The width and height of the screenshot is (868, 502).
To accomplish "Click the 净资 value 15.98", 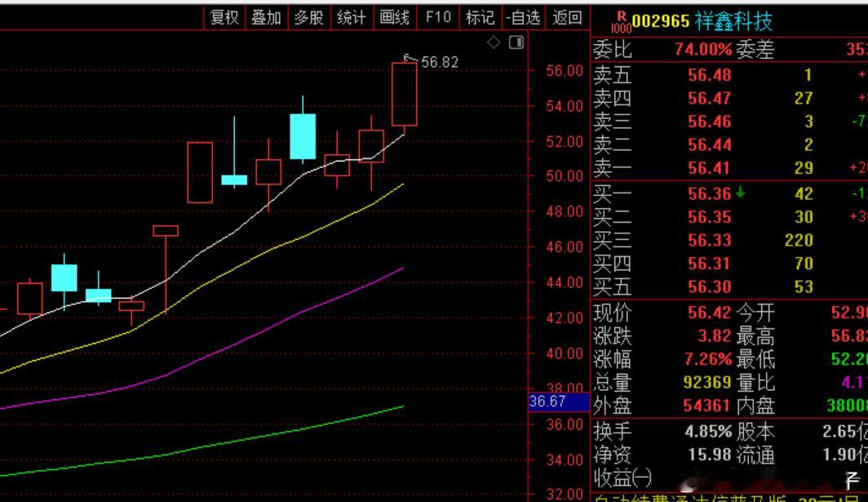I will [x=710, y=455].
